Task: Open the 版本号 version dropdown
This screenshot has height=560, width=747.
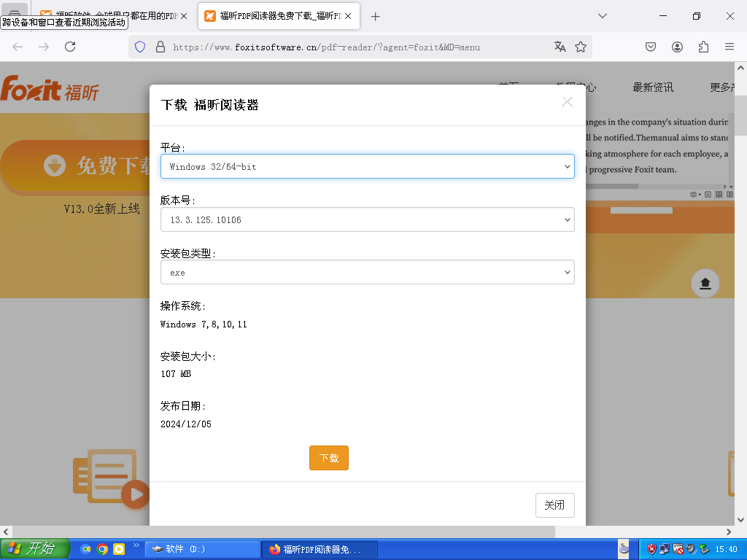Action: click(367, 219)
